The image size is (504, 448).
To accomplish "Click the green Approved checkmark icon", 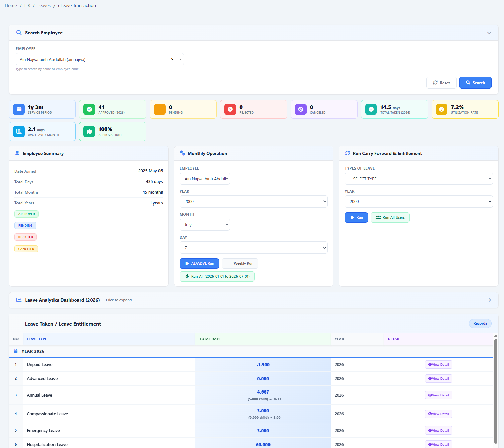I will tap(89, 109).
